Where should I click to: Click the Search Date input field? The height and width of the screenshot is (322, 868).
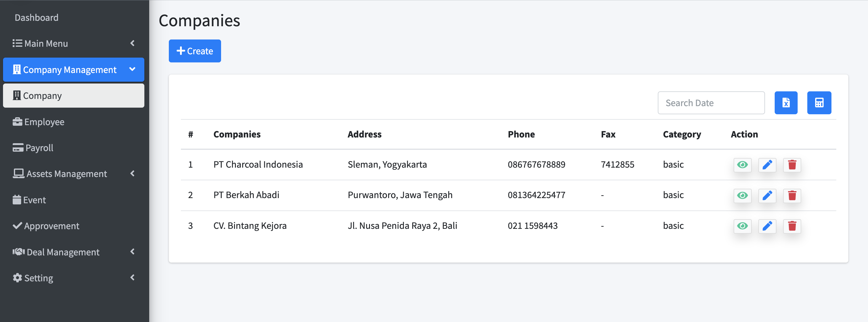click(711, 103)
